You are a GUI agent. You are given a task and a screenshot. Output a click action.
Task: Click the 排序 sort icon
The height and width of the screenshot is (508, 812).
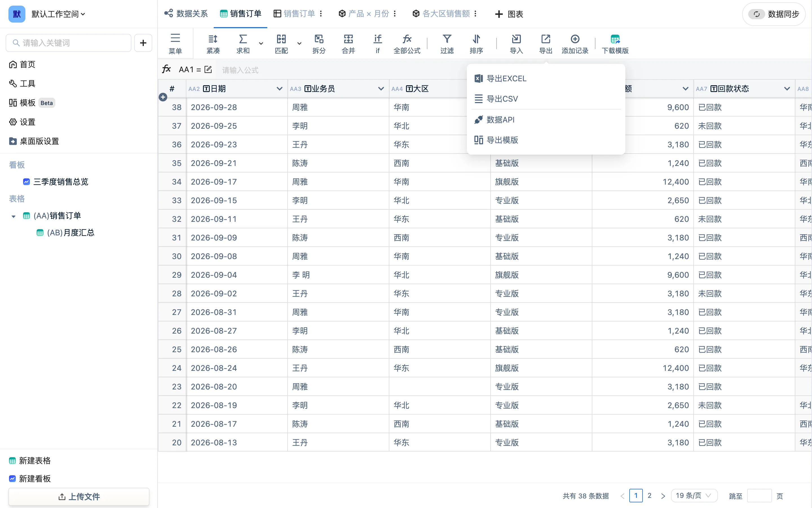476,39
